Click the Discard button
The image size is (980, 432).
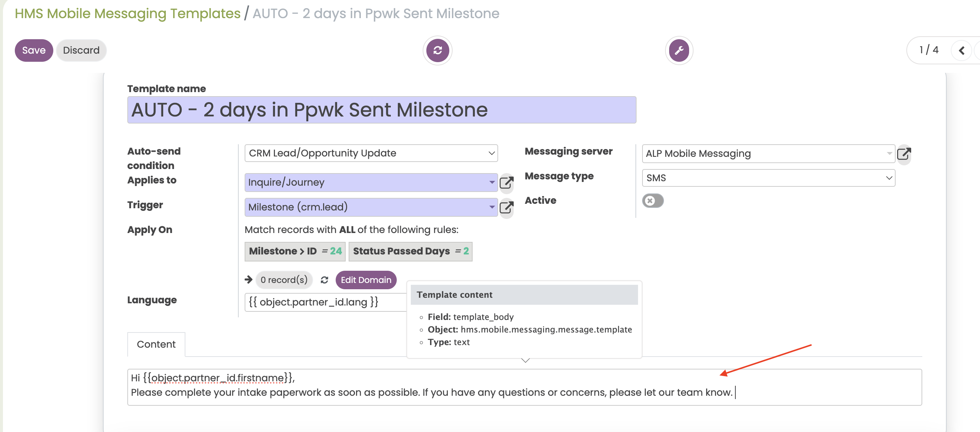pyautogui.click(x=81, y=50)
